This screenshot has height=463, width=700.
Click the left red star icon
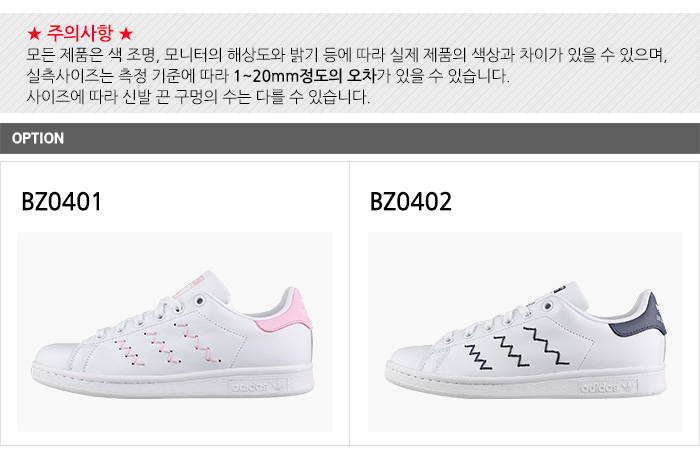click(x=34, y=34)
